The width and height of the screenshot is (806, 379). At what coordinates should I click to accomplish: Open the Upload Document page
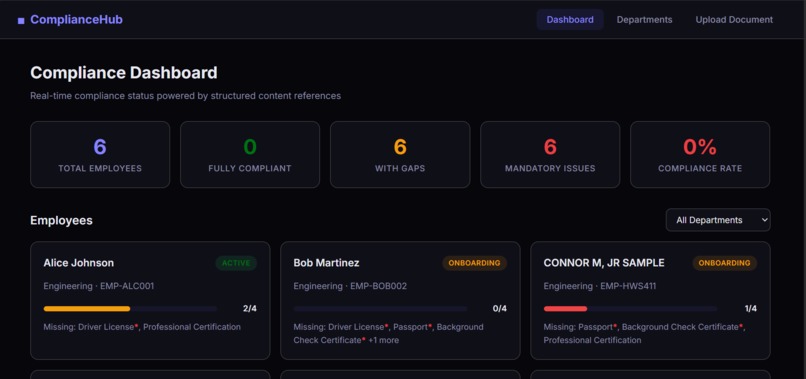(734, 20)
